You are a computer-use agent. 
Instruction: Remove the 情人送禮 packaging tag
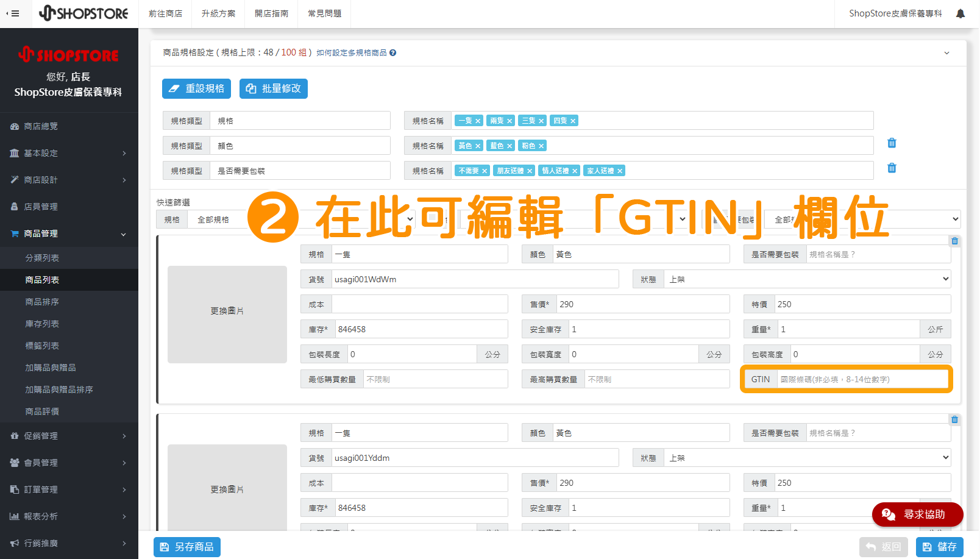click(575, 171)
